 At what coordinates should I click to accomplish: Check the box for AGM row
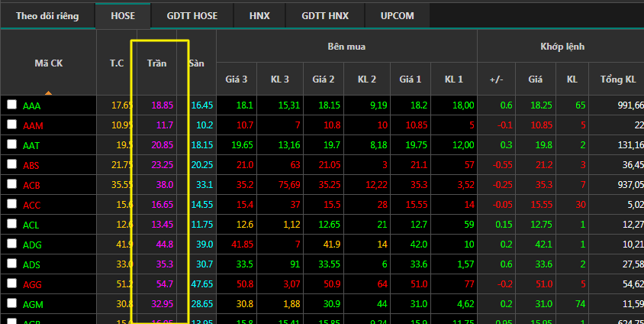click(x=11, y=303)
